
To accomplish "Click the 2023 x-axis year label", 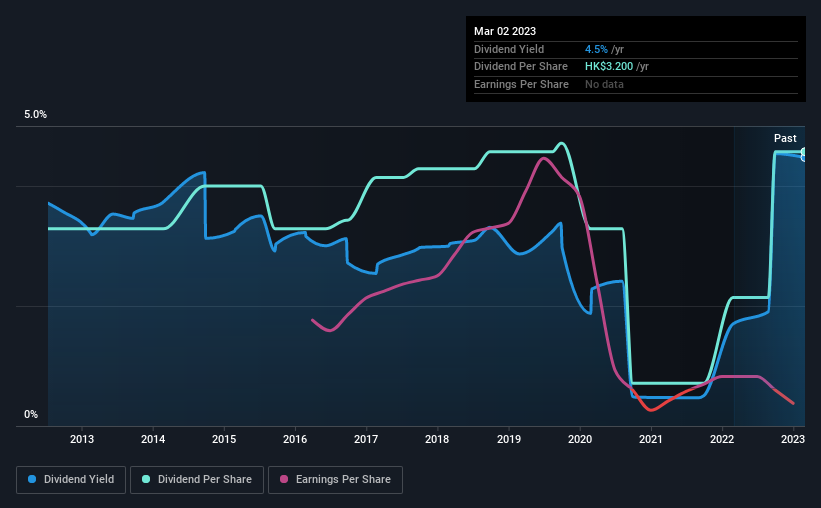I will [793, 439].
